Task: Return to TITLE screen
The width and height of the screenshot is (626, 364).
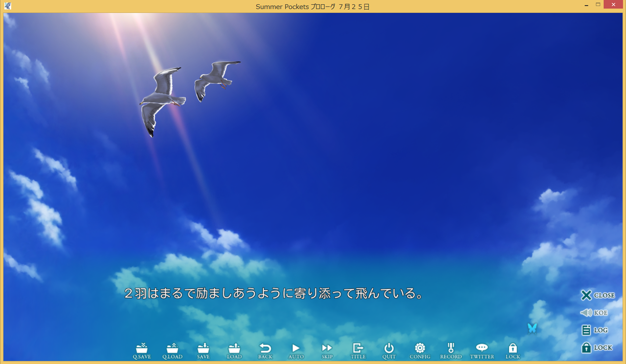Action: (358, 351)
